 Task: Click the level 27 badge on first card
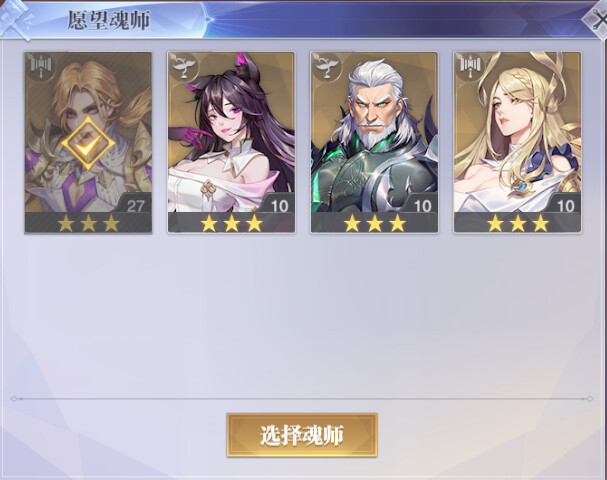coord(135,204)
